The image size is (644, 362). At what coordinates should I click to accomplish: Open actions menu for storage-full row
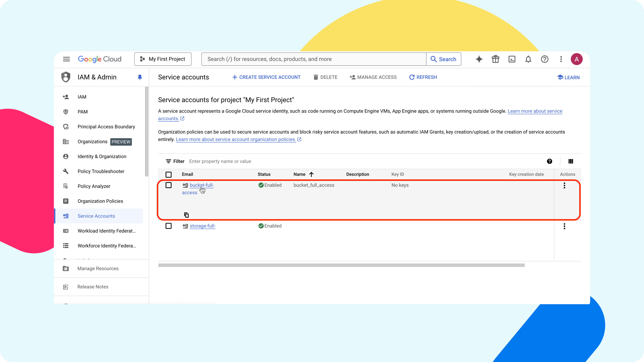pyautogui.click(x=564, y=226)
